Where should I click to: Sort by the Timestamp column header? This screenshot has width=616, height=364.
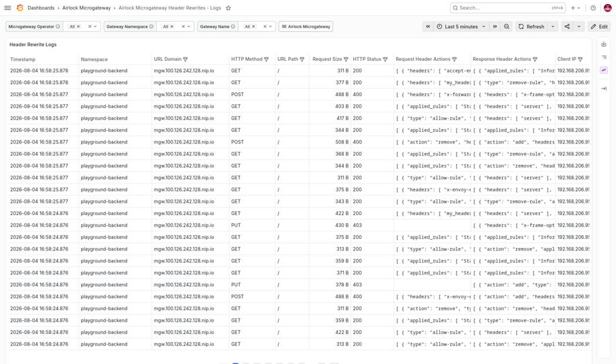[x=23, y=59]
